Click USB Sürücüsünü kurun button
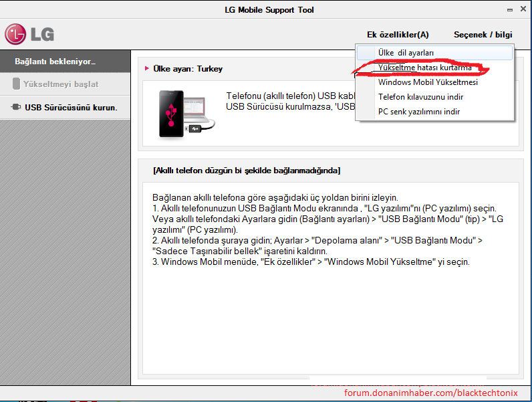This screenshot has height=402, width=532. (65, 107)
